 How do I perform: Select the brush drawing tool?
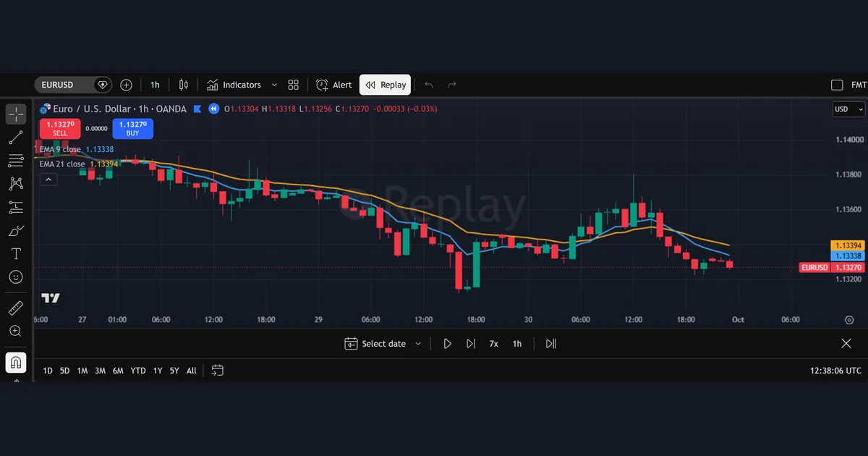16,231
